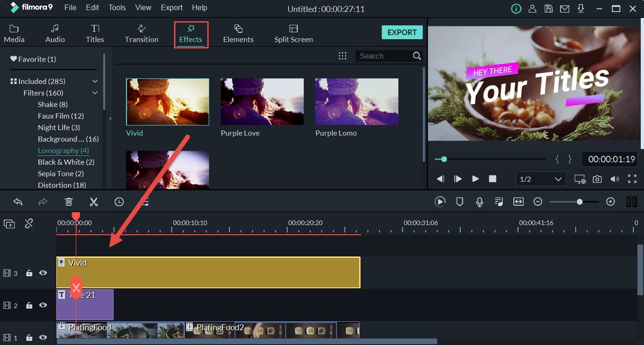Toggle lock on track 3
Screen dimensions: 644x345
coord(29,273)
